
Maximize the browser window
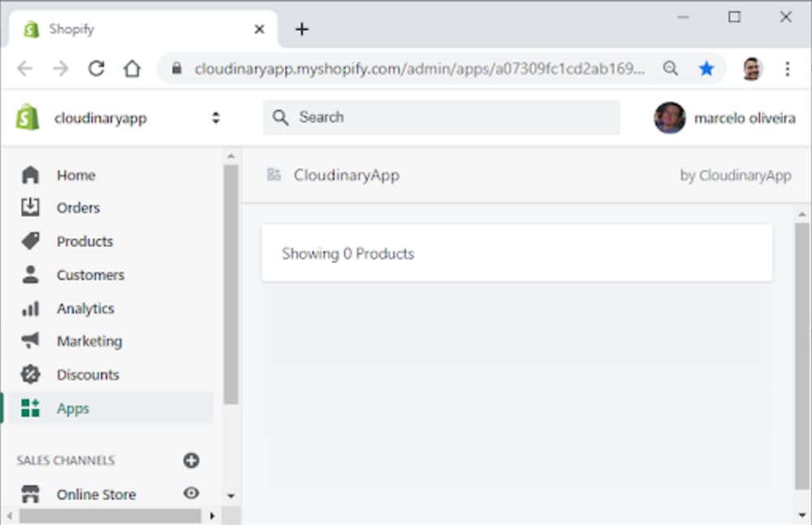point(734,17)
